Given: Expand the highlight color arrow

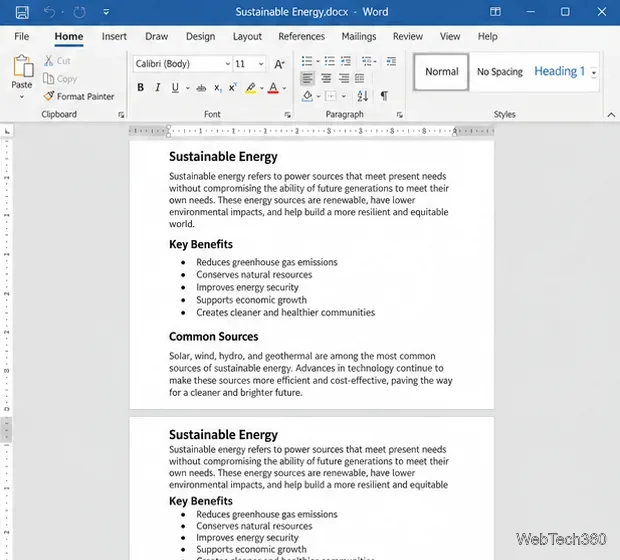Looking at the screenshot, I should [x=262, y=88].
